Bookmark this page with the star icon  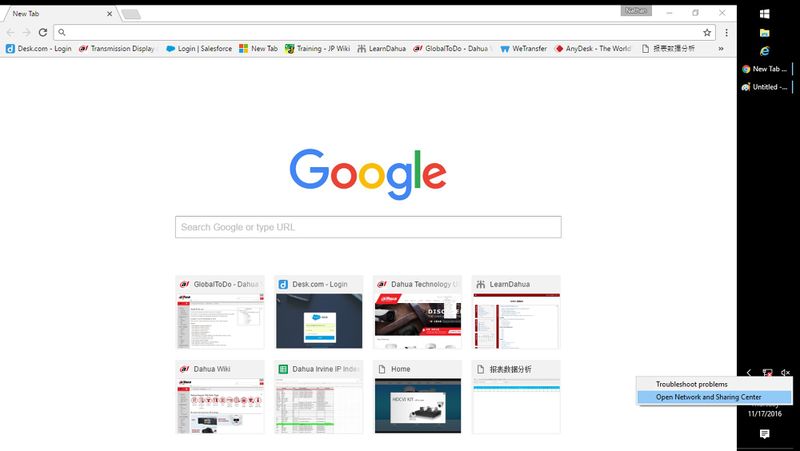point(707,33)
